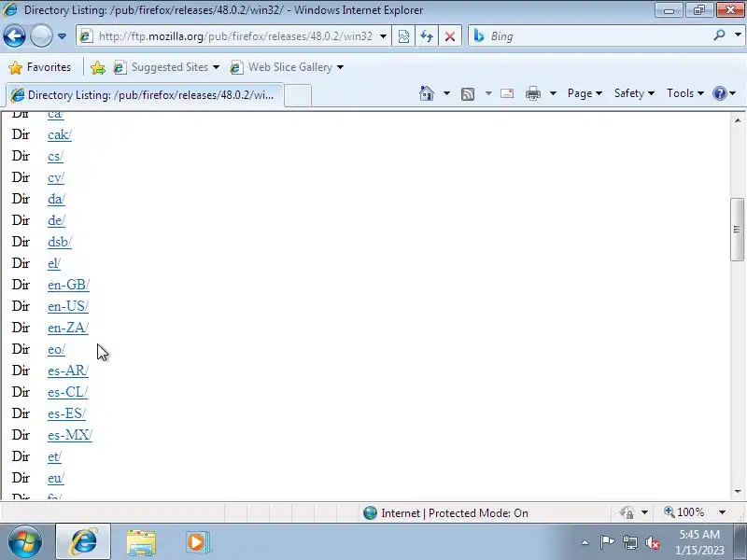The width and height of the screenshot is (747, 560).
Task: Expand the address bar autocomplete dropdown
Action: tap(383, 36)
